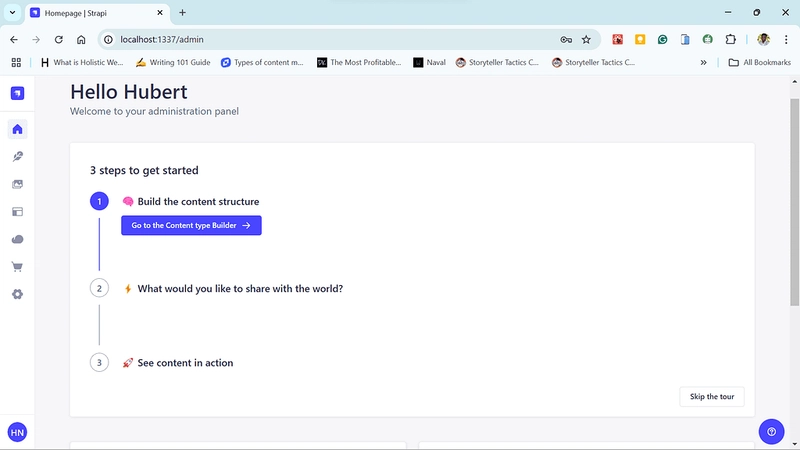
Task: Open the Deploy cloud icon in sidebar
Action: (17, 239)
